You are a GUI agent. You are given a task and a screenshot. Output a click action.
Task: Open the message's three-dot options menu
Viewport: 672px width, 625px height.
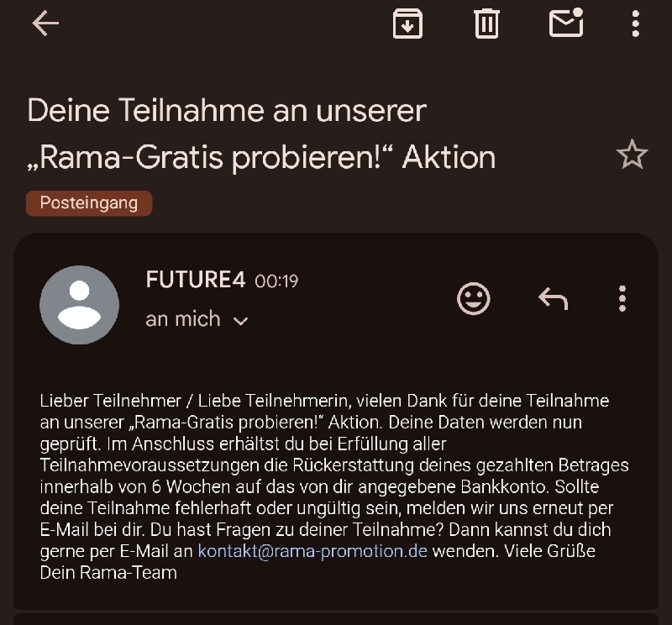click(622, 298)
